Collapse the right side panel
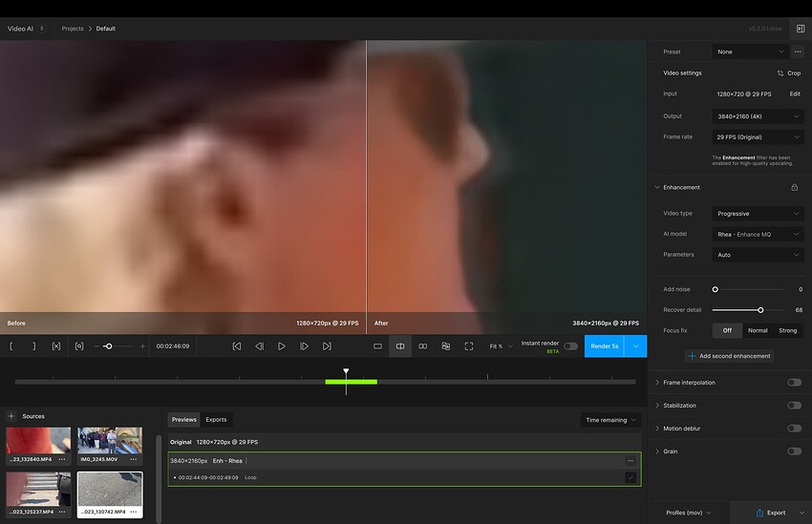This screenshot has height=524, width=812. 800,29
